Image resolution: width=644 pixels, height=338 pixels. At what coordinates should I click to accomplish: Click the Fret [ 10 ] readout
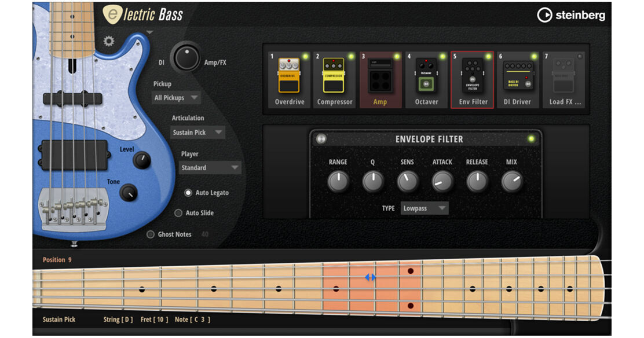click(x=154, y=319)
